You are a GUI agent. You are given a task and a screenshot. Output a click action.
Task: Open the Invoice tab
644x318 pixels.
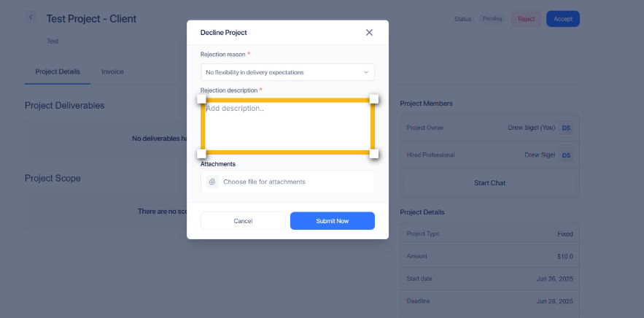(x=112, y=71)
